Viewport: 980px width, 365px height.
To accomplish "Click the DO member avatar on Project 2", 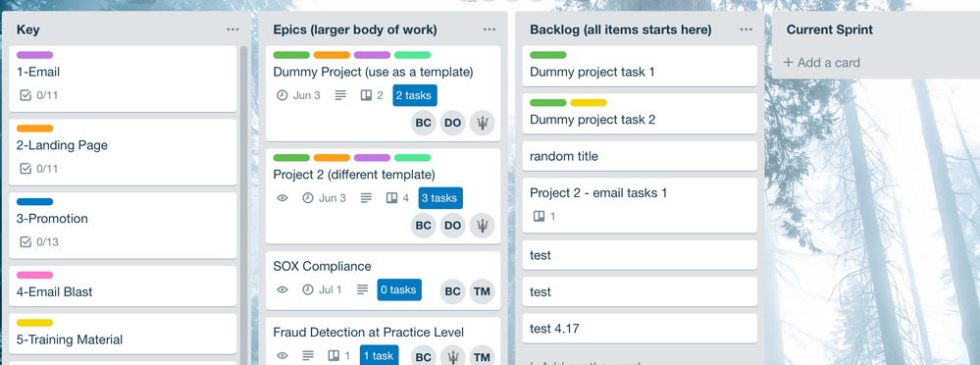I will [x=452, y=226].
